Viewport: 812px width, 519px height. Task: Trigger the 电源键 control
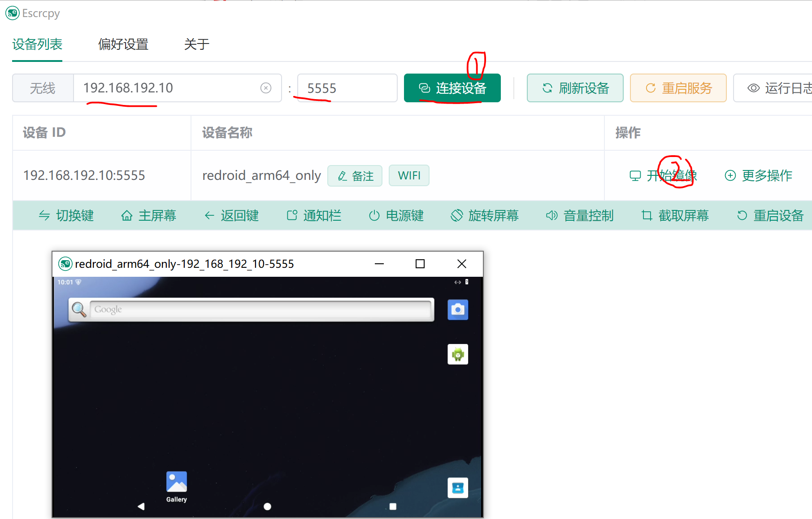pyautogui.click(x=396, y=215)
